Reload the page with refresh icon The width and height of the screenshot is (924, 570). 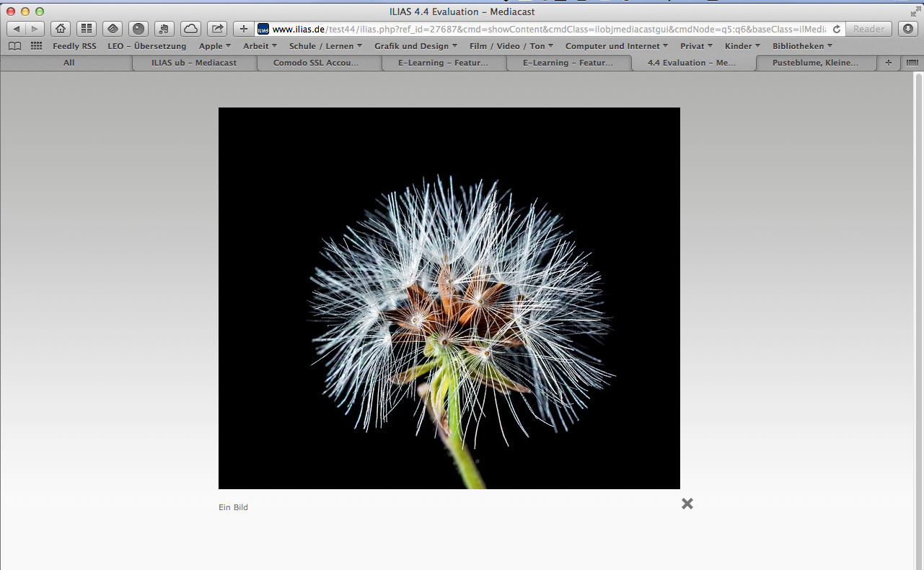[837, 30]
